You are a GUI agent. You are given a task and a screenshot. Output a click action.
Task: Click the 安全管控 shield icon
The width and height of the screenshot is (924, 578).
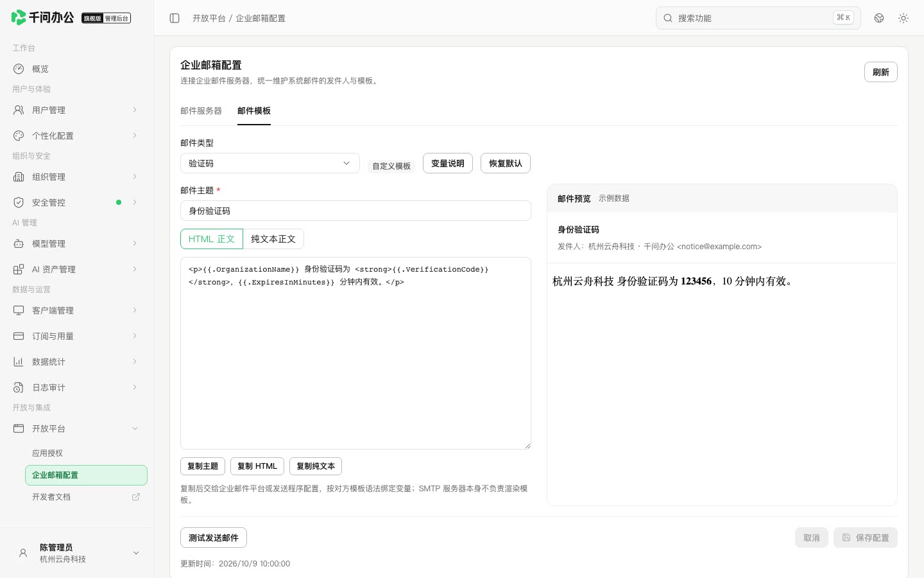coord(19,202)
